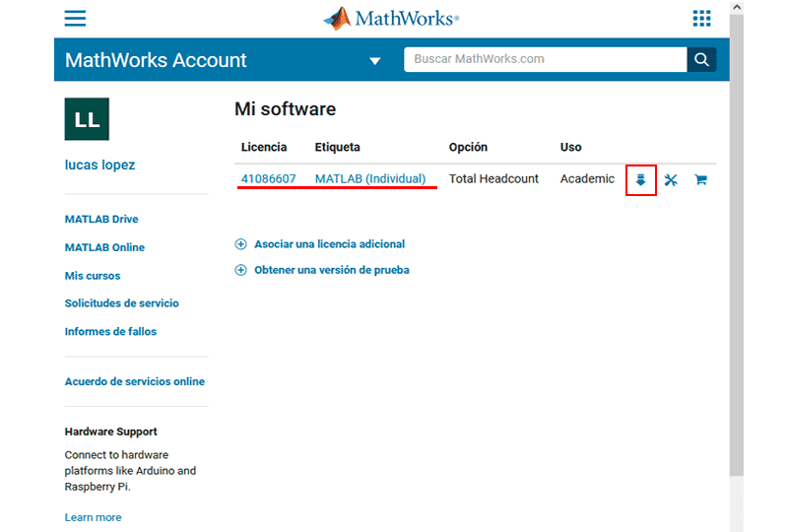Open MATLAB Online from sidebar

[x=104, y=247]
